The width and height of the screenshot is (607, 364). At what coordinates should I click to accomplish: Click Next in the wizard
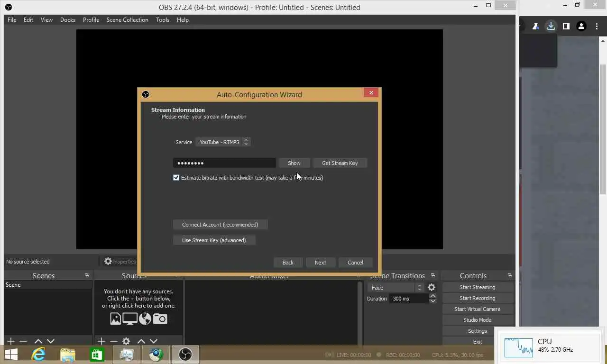pyautogui.click(x=321, y=263)
